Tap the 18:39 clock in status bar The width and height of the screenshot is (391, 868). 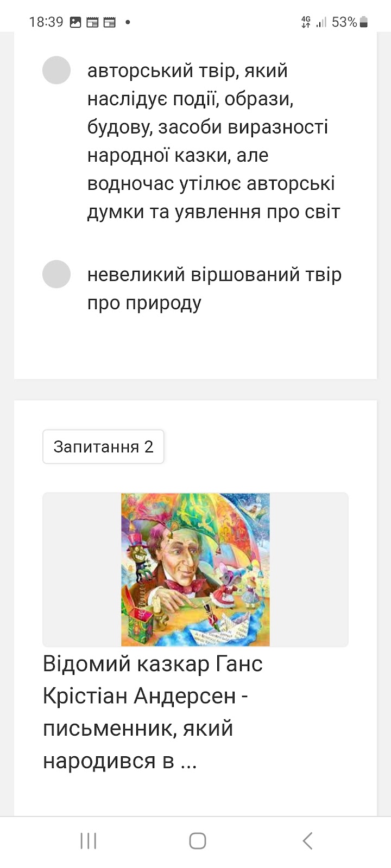click(x=46, y=22)
